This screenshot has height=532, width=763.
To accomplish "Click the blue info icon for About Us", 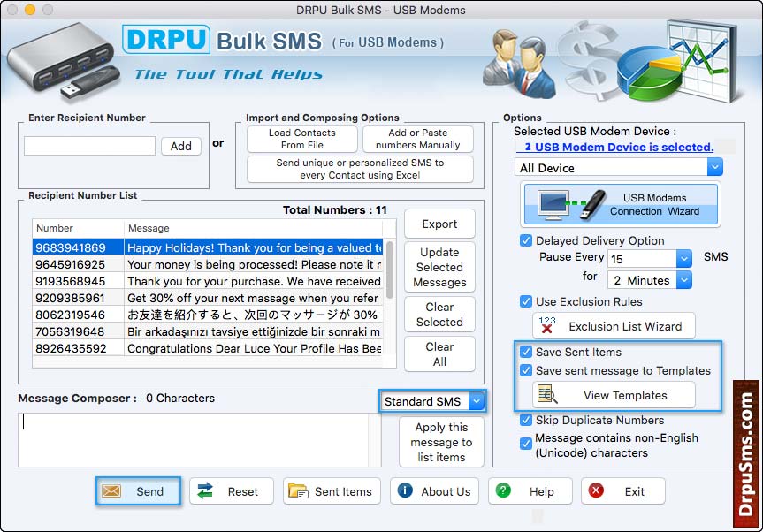I will coord(405,490).
